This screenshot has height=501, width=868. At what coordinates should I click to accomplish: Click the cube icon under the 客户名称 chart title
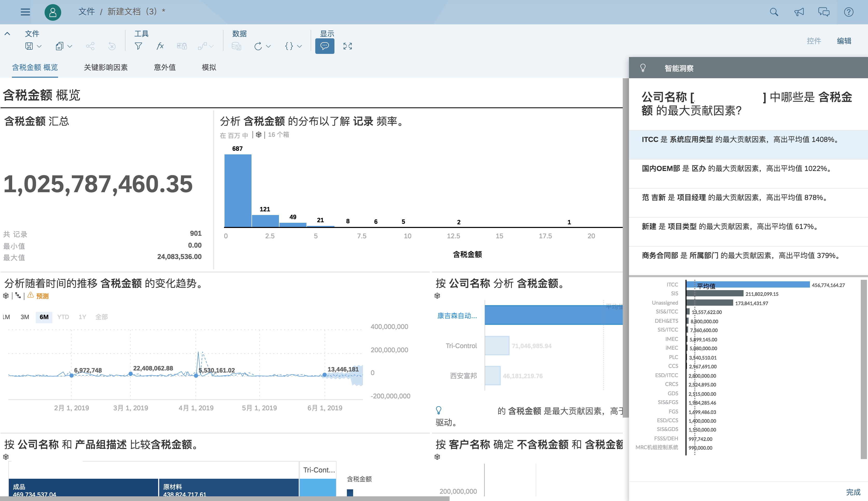pyautogui.click(x=437, y=457)
